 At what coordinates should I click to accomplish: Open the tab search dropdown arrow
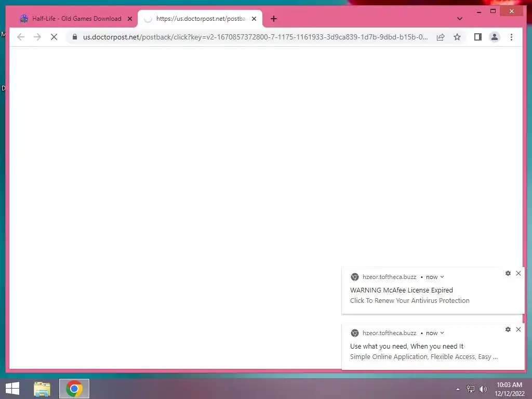coord(460,19)
